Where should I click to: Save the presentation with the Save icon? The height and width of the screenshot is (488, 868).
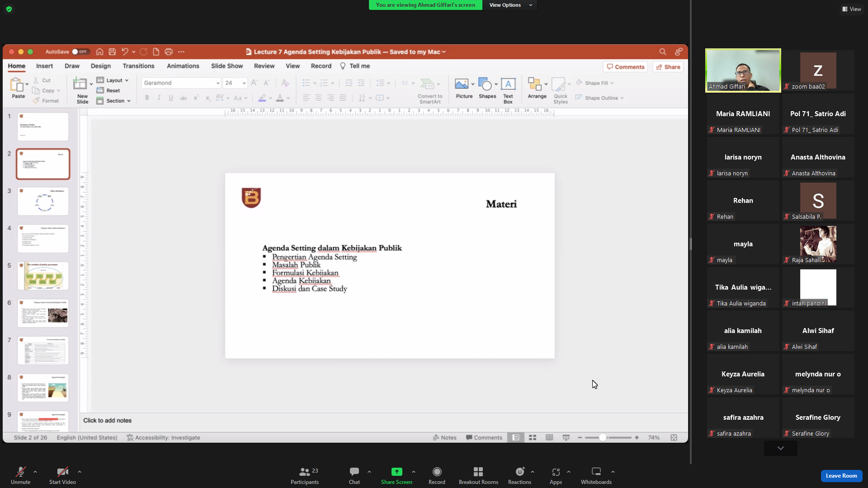pos(112,52)
